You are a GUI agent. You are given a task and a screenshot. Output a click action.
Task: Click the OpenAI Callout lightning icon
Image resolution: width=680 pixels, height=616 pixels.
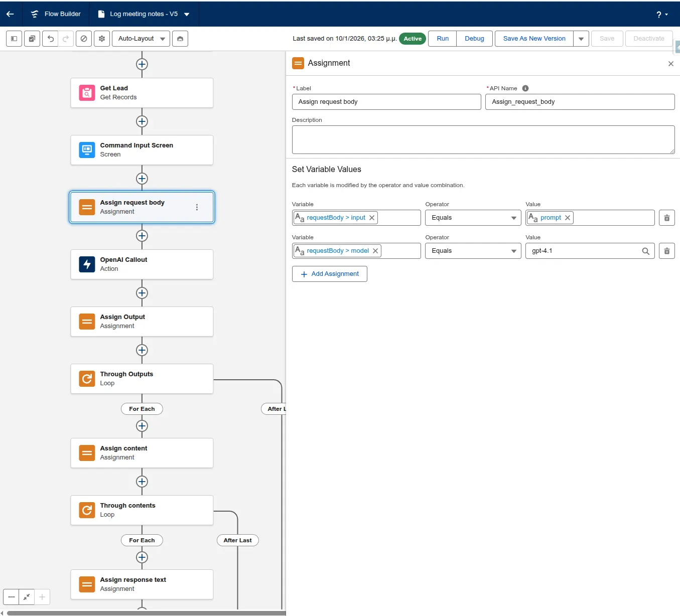click(87, 264)
